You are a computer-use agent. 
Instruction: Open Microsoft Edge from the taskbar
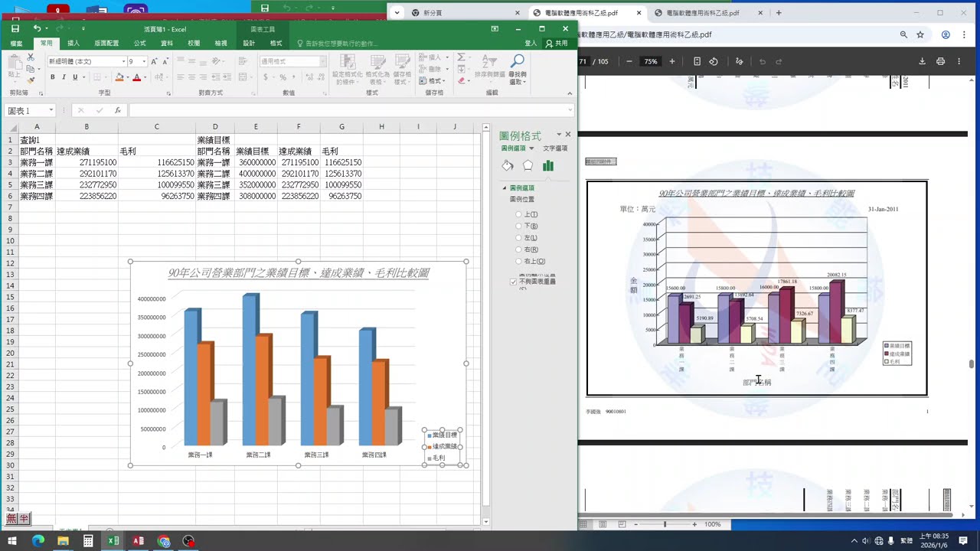[x=38, y=541]
